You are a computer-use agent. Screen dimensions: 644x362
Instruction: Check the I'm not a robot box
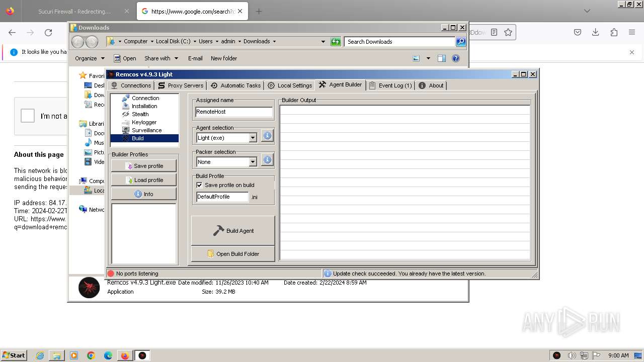pyautogui.click(x=27, y=116)
